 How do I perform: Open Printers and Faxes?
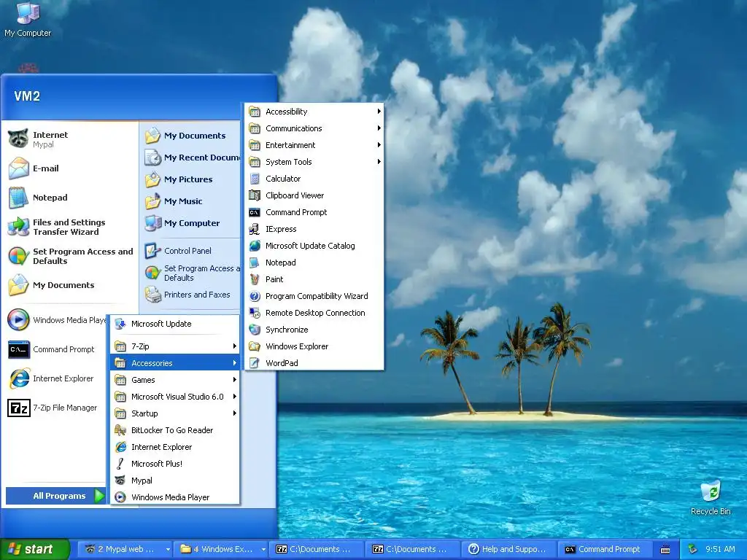[190, 295]
